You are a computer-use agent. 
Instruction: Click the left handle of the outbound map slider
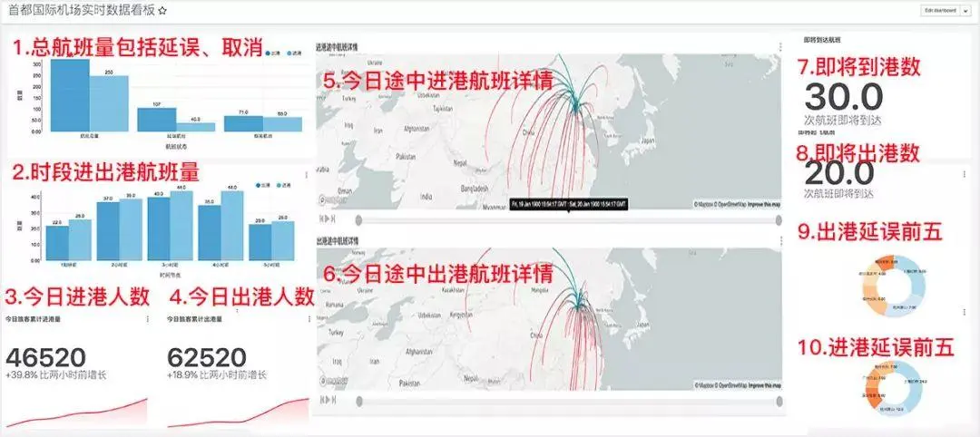point(358,401)
